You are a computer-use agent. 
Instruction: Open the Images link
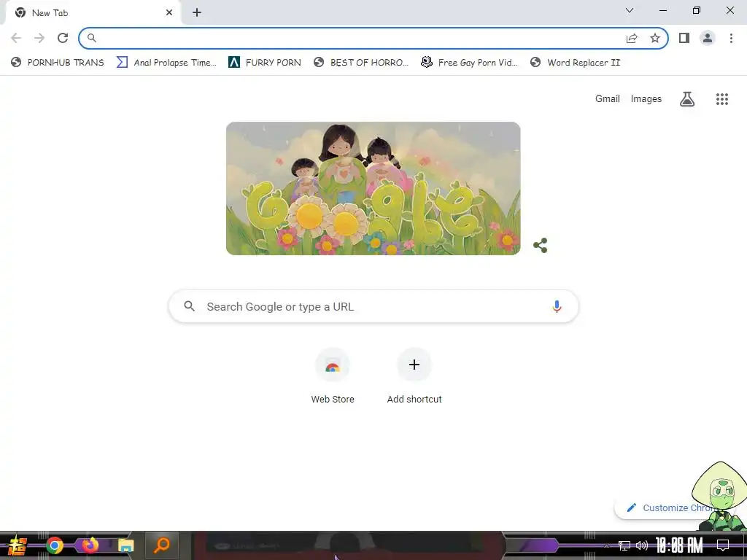(x=646, y=99)
